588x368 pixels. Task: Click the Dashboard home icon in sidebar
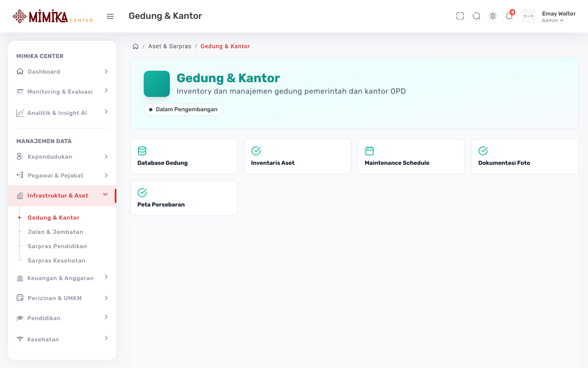coord(20,72)
